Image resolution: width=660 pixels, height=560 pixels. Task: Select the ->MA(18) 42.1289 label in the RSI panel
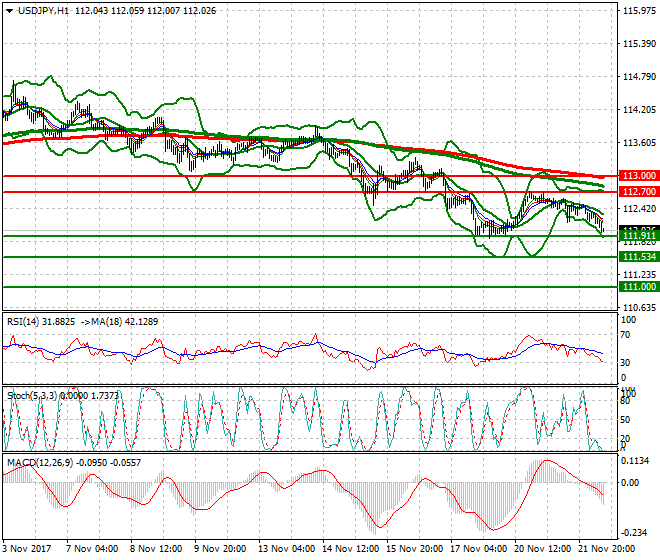119,322
